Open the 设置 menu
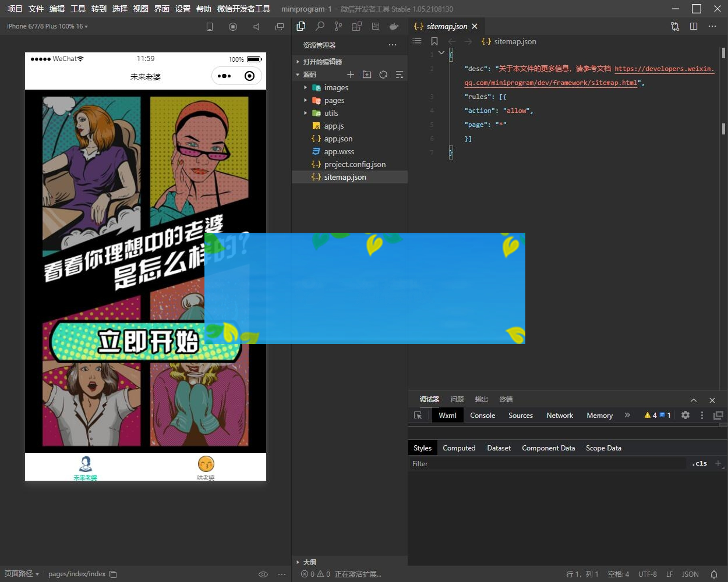The height and width of the screenshot is (582, 728). click(183, 9)
